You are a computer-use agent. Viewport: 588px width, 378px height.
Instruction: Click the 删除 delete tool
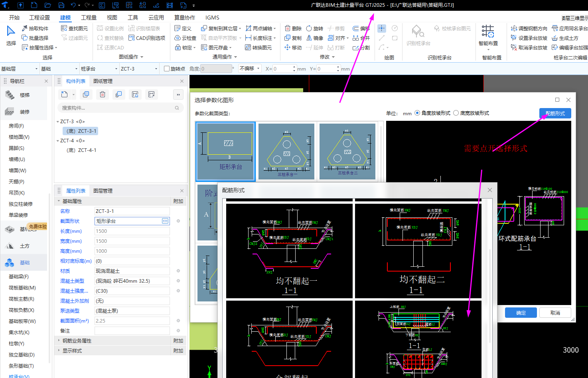click(293, 28)
